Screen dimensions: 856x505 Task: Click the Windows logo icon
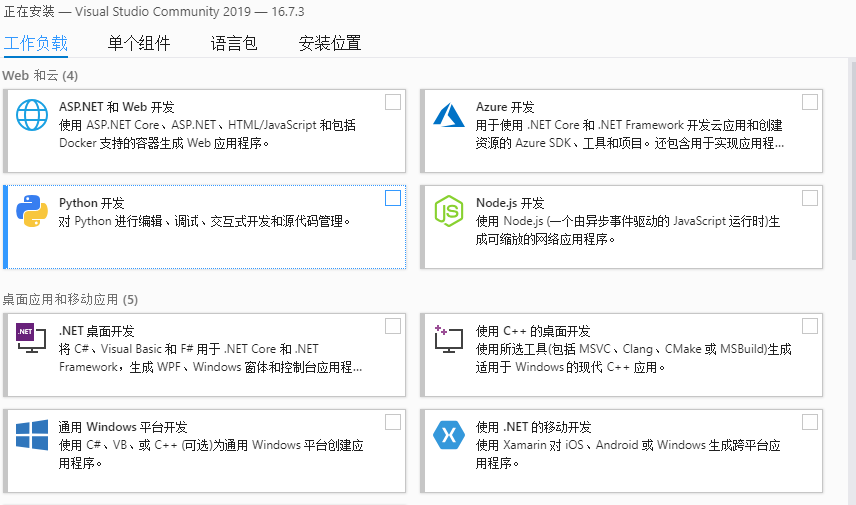pos(32,435)
